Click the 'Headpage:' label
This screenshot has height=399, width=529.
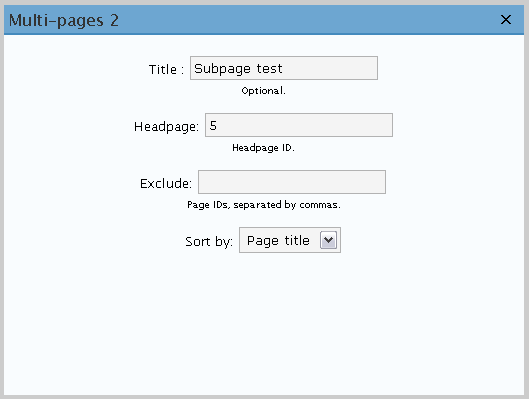(x=166, y=127)
